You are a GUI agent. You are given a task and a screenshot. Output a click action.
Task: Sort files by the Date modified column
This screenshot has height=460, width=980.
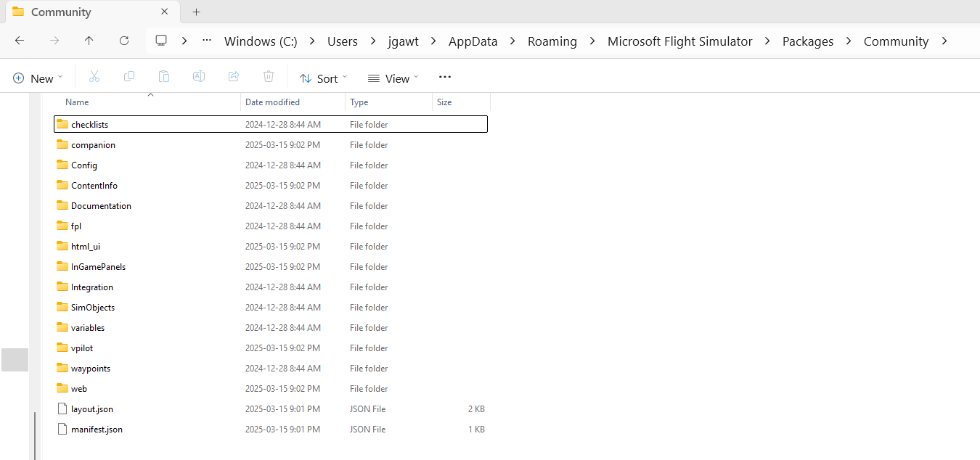click(x=272, y=102)
